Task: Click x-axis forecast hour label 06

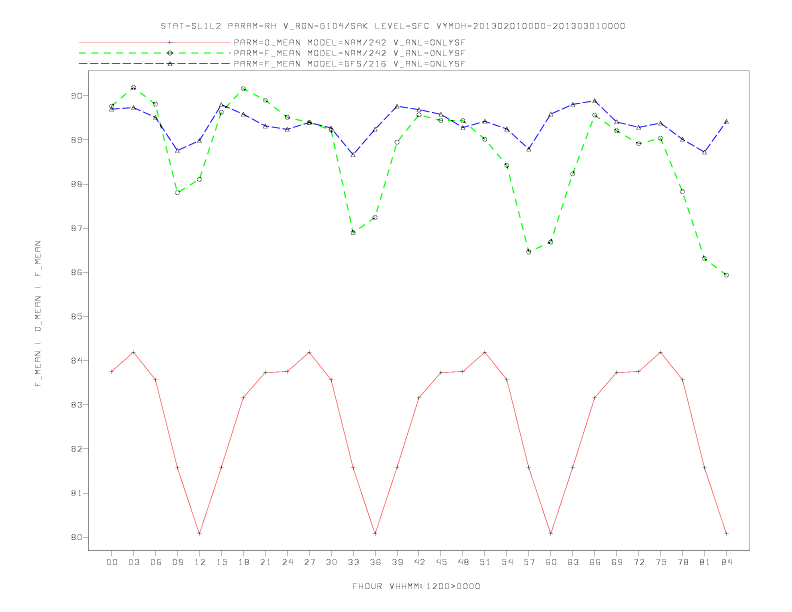Action: tap(156, 562)
